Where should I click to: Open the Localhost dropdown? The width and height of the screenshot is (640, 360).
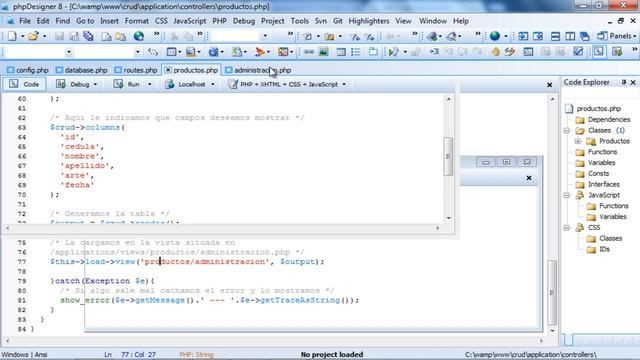click(213, 84)
